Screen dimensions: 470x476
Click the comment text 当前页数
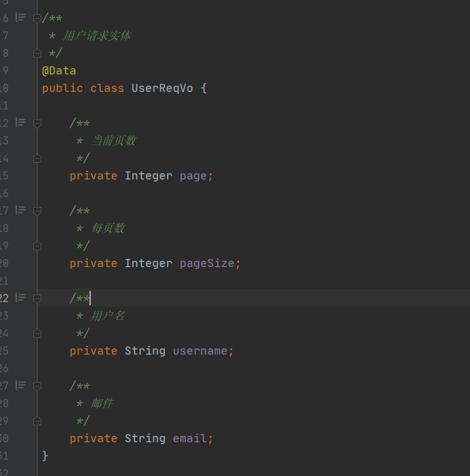pos(113,141)
